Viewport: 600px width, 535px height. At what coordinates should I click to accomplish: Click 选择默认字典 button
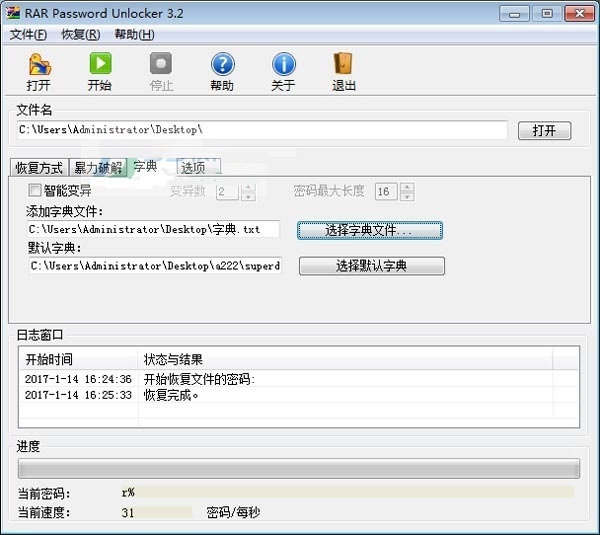coord(372,266)
